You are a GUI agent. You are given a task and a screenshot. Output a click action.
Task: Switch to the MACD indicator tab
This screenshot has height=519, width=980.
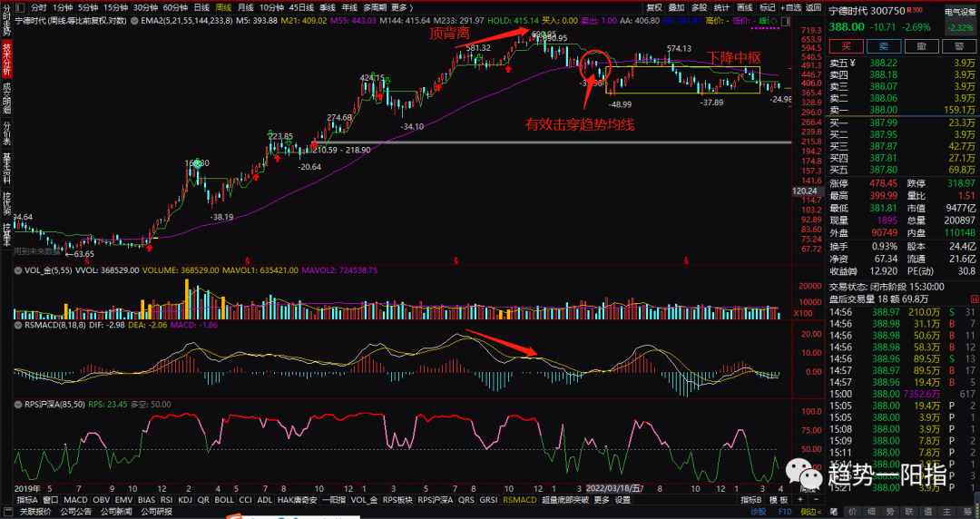coord(75,500)
